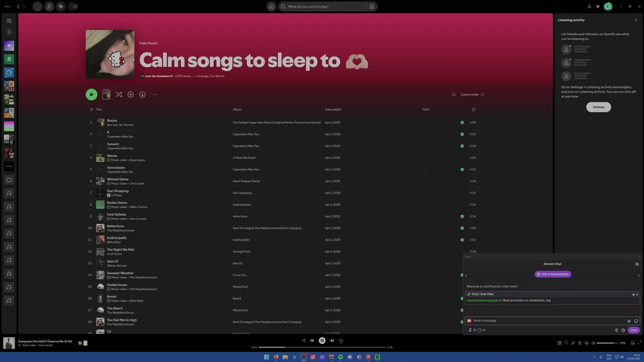
Task: Open the Custom order sort dropdown
Action: [x=472, y=95]
